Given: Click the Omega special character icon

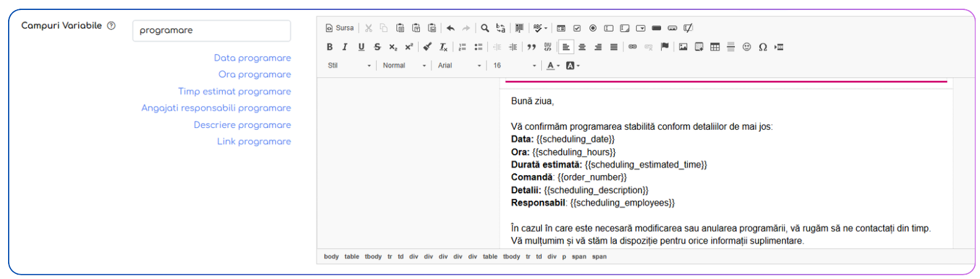Looking at the screenshot, I should (x=763, y=47).
